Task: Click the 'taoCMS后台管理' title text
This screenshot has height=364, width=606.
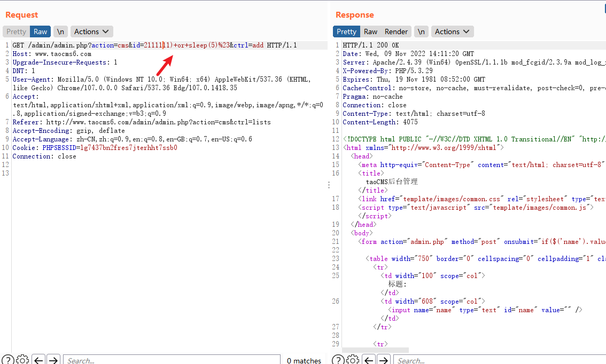Action: click(392, 182)
